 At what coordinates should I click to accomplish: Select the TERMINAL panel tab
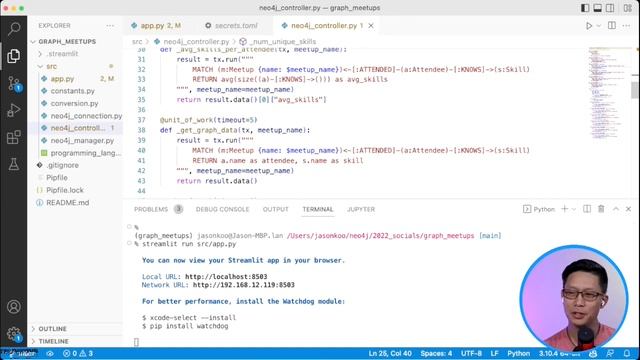pos(318,209)
